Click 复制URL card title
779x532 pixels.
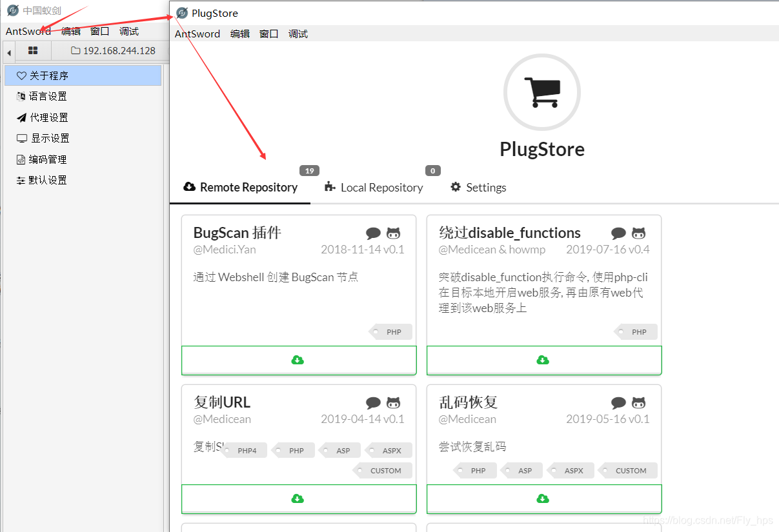[222, 402]
